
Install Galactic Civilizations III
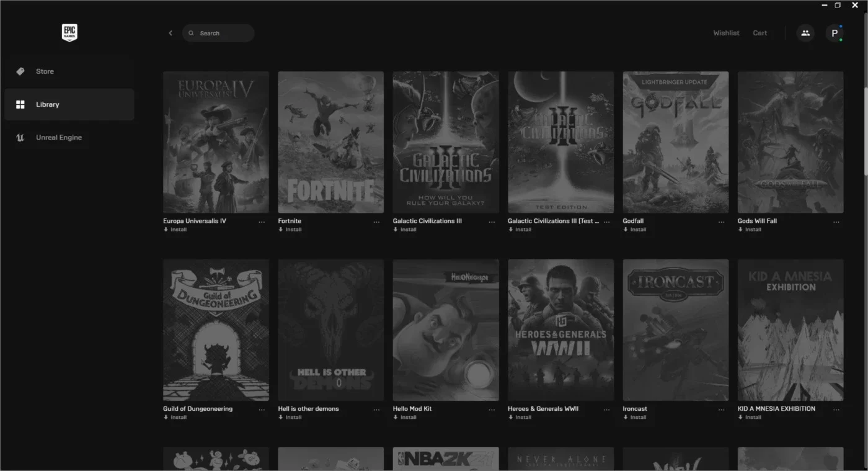405,230
